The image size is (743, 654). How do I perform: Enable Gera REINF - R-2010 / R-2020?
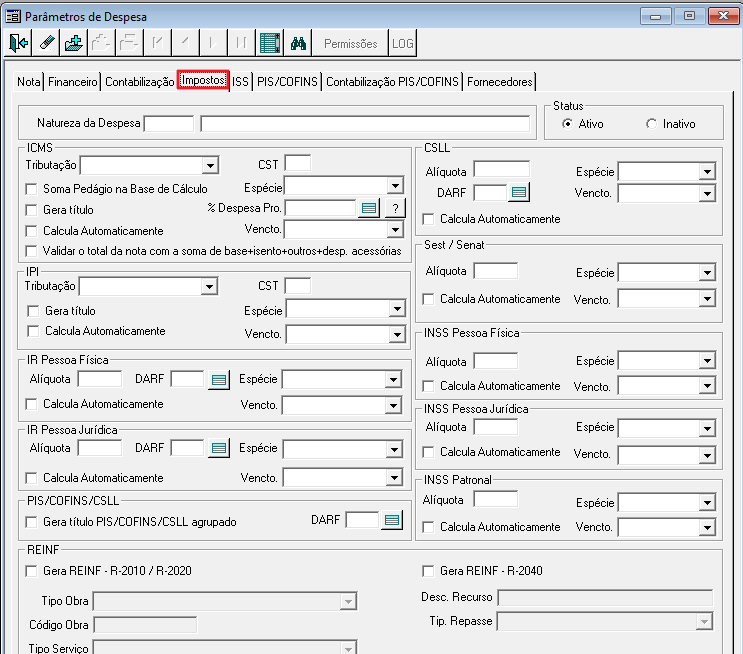(x=31, y=571)
